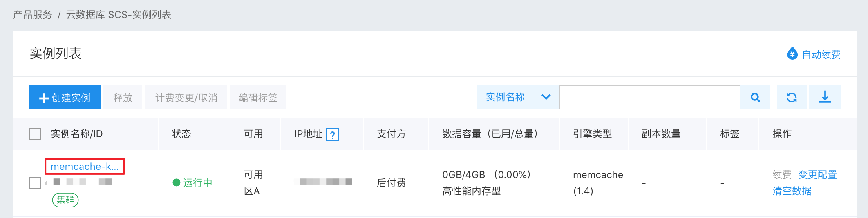Screen dimensions: 868x218
Task: Download the instance list
Action: pyautogui.click(x=825, y=97)
